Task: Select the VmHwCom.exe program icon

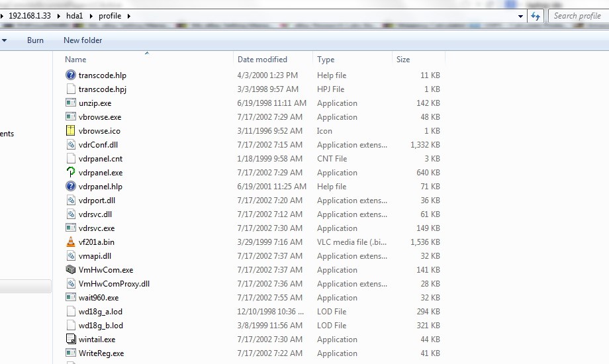Action: [71, 270]
